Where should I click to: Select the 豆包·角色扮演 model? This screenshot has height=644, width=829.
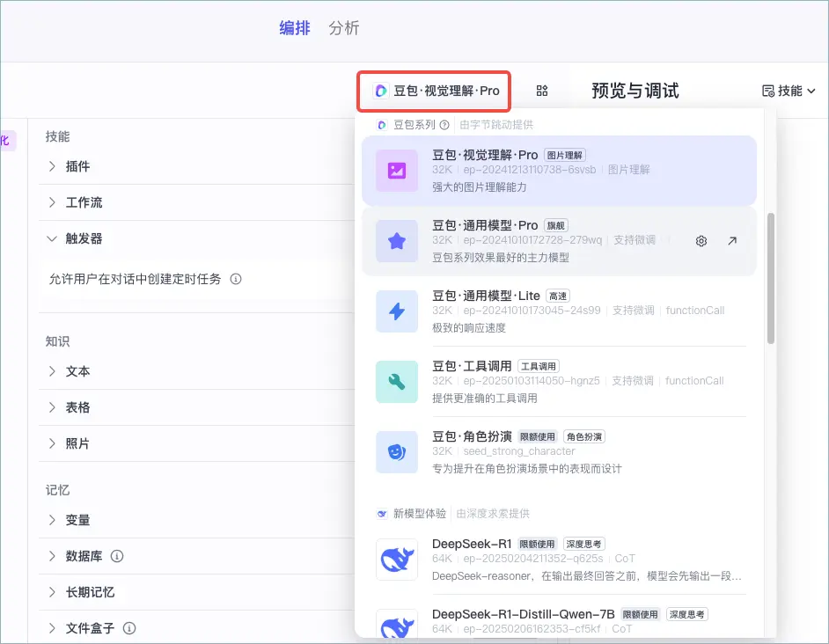tap(559, 452)
